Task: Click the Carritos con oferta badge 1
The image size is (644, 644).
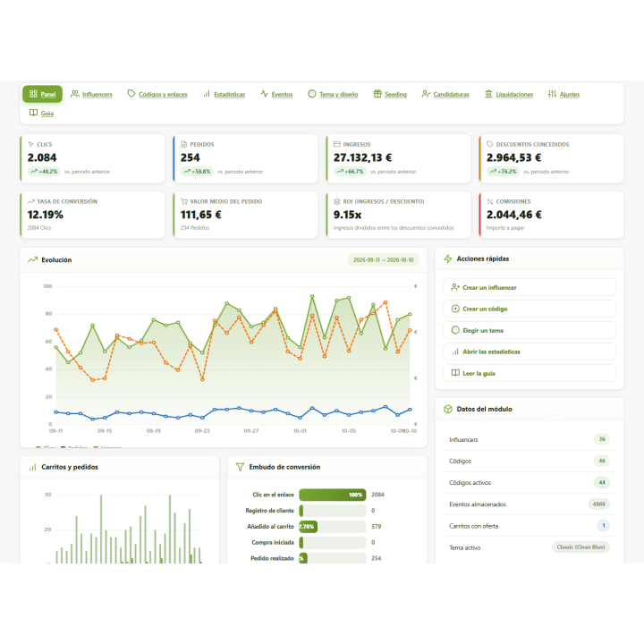Action: 604,525
